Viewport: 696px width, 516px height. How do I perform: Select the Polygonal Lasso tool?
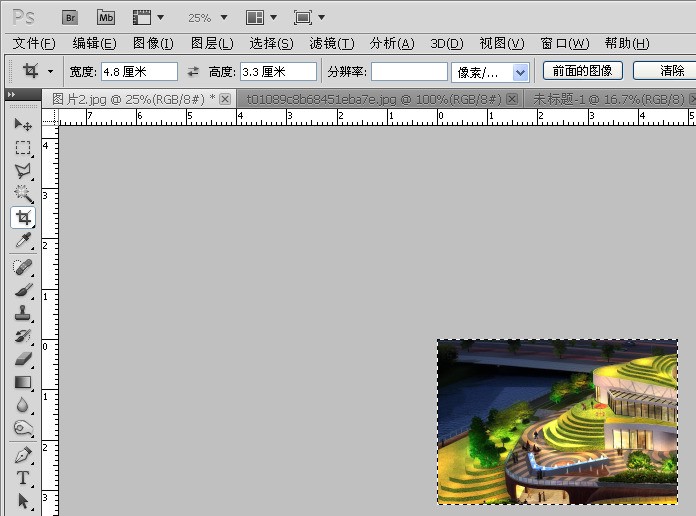pyautogui.click(x=23, y=171)
